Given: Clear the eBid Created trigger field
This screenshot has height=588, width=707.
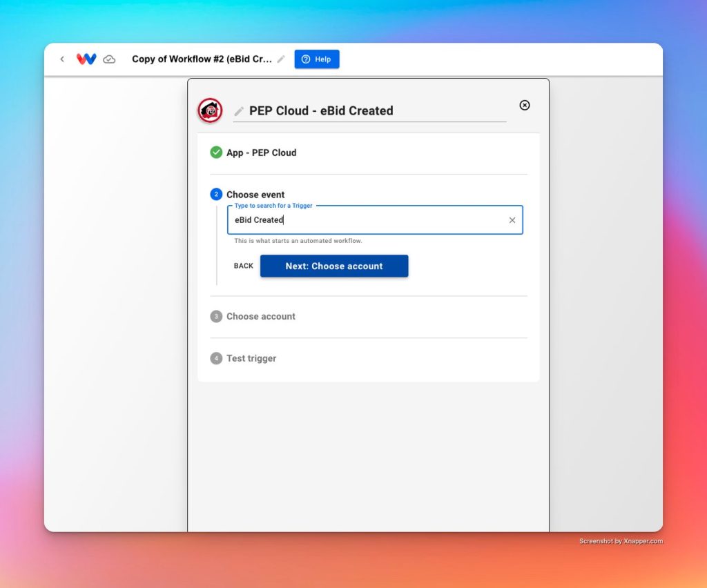Looking at the screenshot, I should tap(512, 220).
